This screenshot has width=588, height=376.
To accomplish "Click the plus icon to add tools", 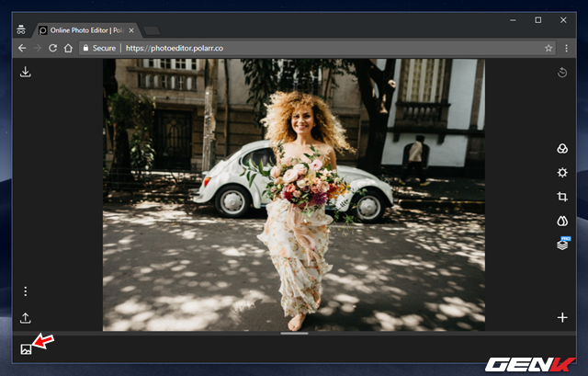I will (562, 318).
